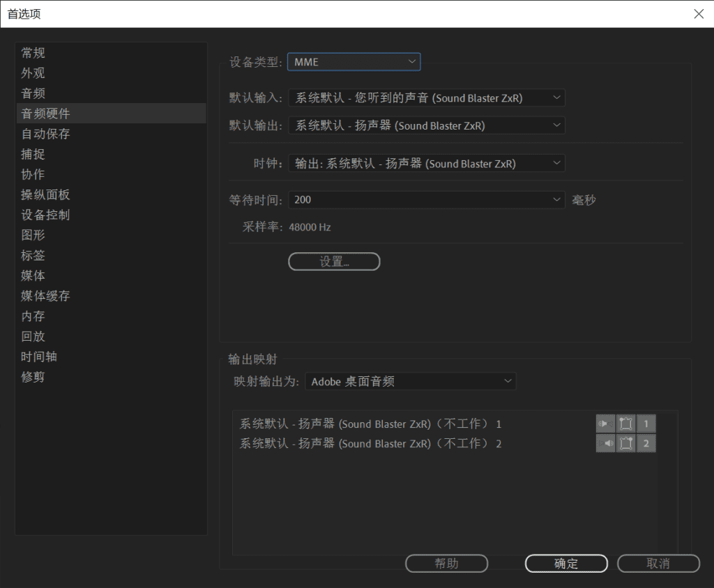Close the 首选项 dialog window
Screen dimensions: 714x588
[699, 14]
